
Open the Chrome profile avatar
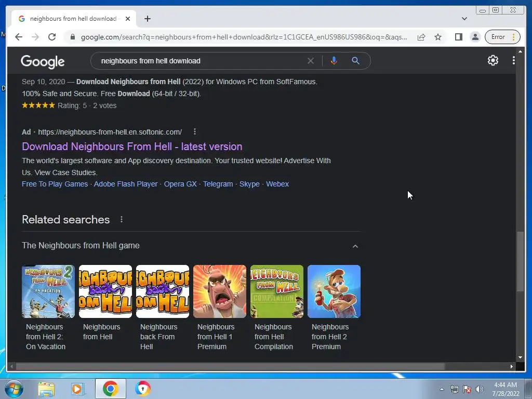tap(475, 37)
